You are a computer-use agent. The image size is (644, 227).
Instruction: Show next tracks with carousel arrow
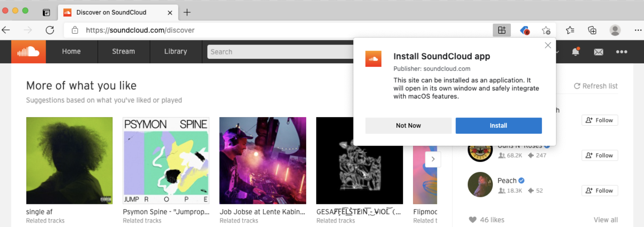pos(433,159)
